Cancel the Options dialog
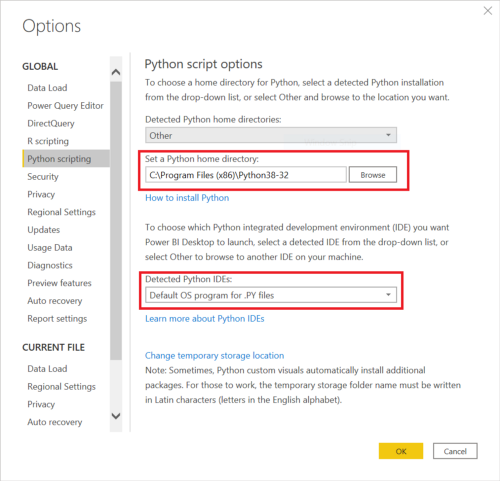The width and height of the screenshot is (500, 481). point(455,451)
